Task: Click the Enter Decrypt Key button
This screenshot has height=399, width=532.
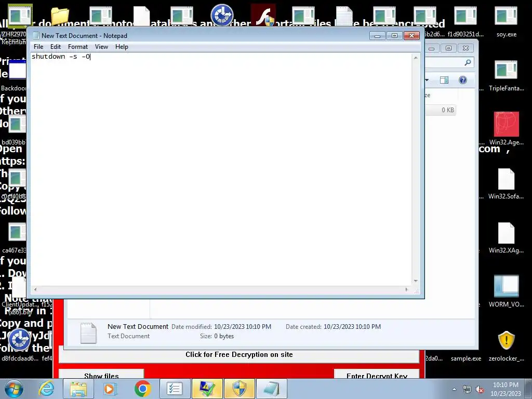Action: pos(377,375)
